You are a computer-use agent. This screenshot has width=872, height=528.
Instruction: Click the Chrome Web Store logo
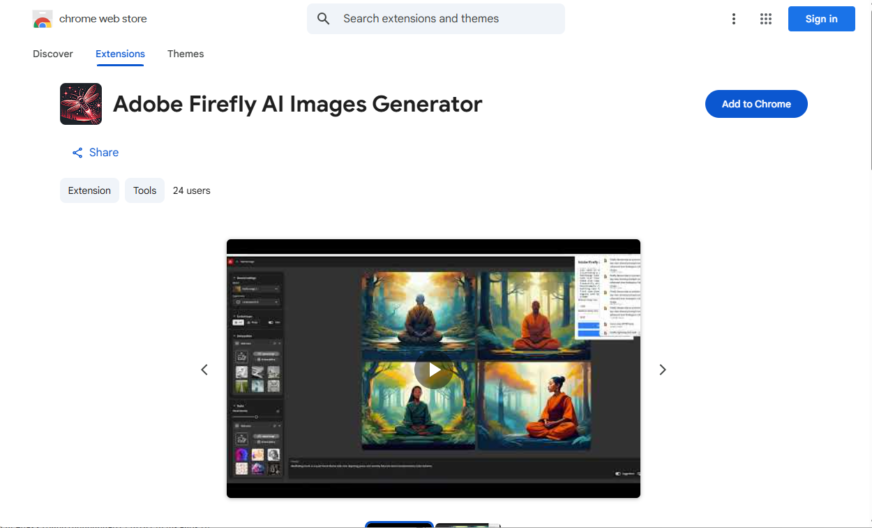(x=42, y=19)
